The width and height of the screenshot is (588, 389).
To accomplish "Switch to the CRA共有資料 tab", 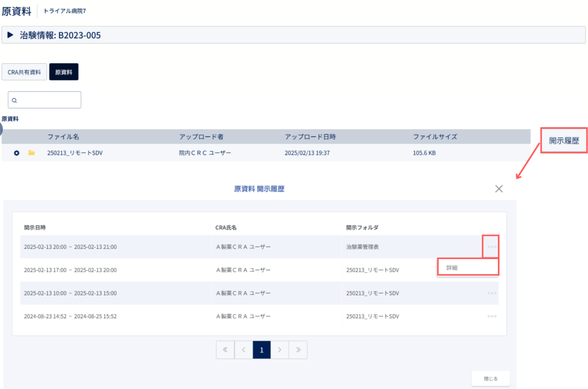I will click(x=24, y=72).
